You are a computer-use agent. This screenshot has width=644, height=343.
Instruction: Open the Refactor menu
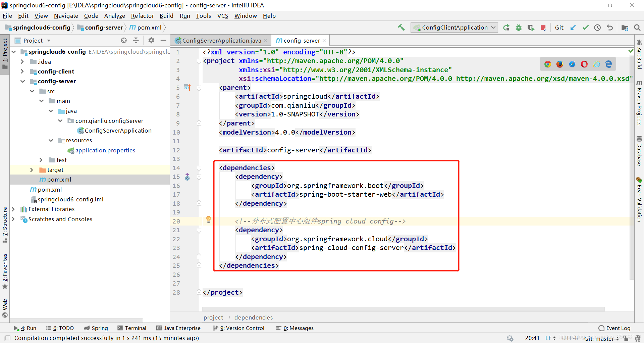pyautogui.click(x=142, y=16)
